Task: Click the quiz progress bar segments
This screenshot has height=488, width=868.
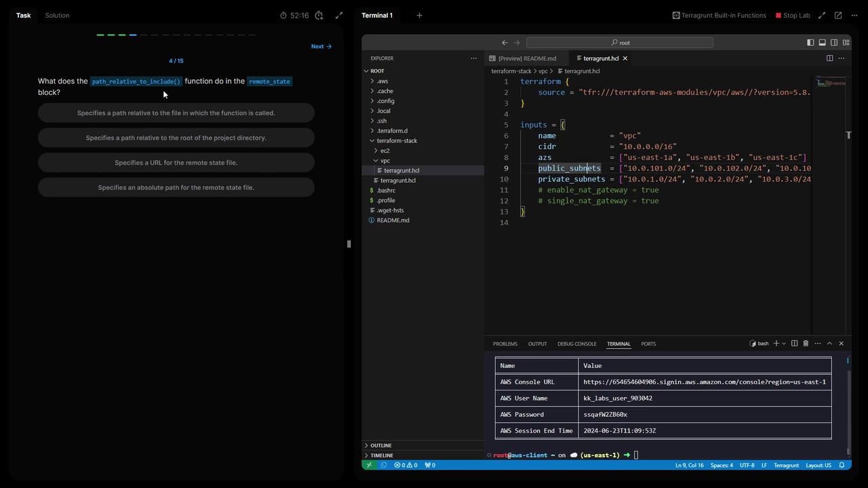Action: 176,35
